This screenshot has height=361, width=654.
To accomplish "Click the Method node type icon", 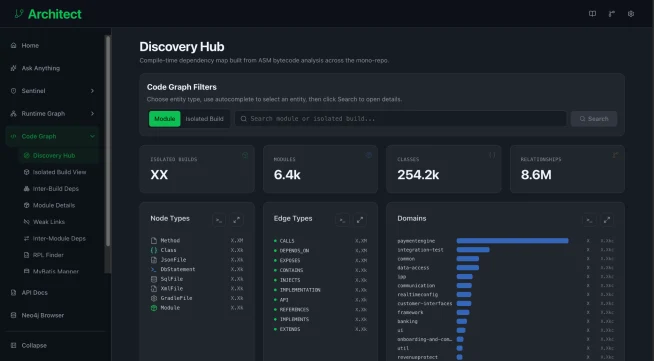I will point(153,241).
